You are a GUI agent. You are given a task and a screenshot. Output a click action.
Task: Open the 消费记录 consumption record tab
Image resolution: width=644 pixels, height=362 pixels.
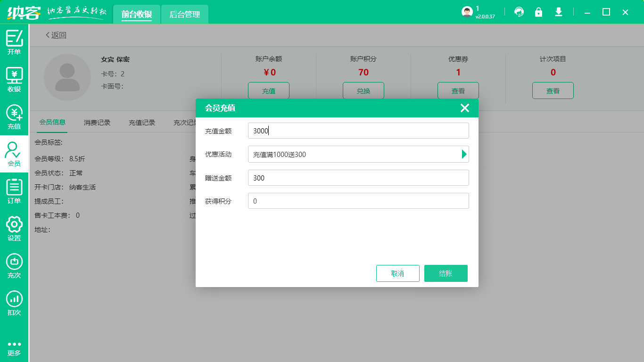[97, 122]
